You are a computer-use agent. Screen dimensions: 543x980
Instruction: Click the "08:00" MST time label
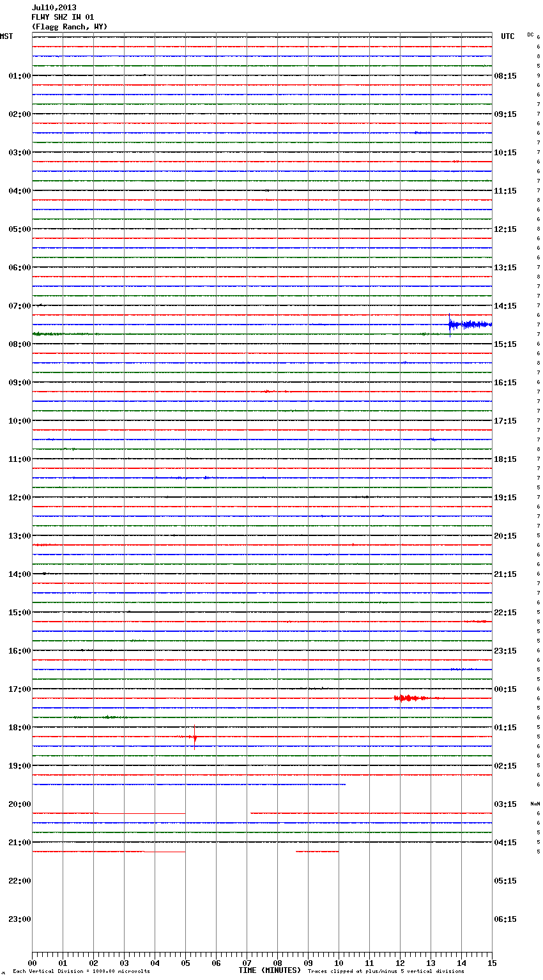click(x=20, y=344)
